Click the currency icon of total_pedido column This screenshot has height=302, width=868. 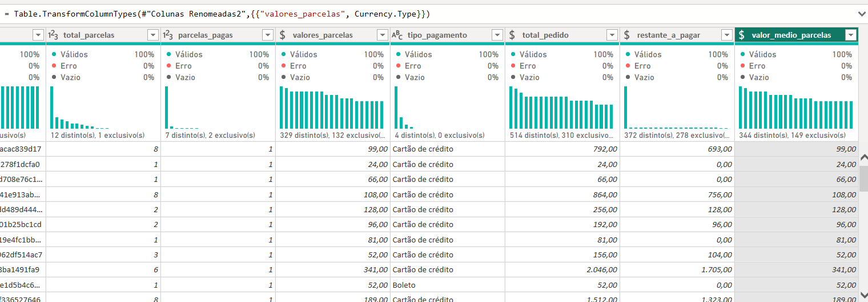[512, 35]
